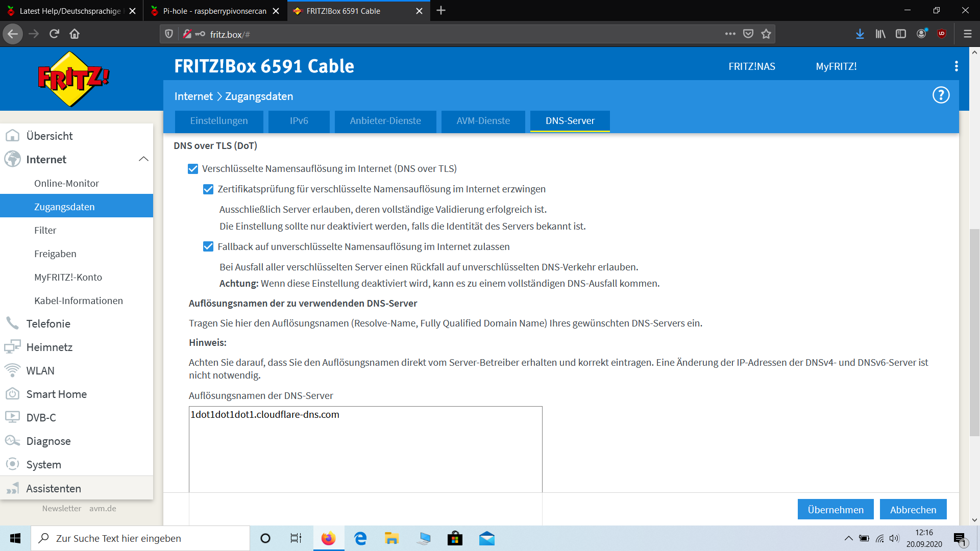The image size is (980, 551).
Task: Open Firefox account icon
Action: [x=921, y=34]
